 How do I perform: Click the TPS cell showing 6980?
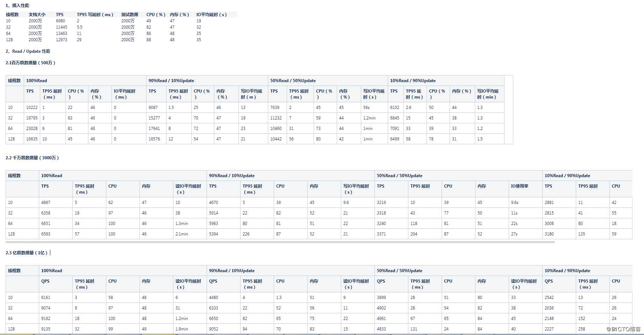coord(60,21)
